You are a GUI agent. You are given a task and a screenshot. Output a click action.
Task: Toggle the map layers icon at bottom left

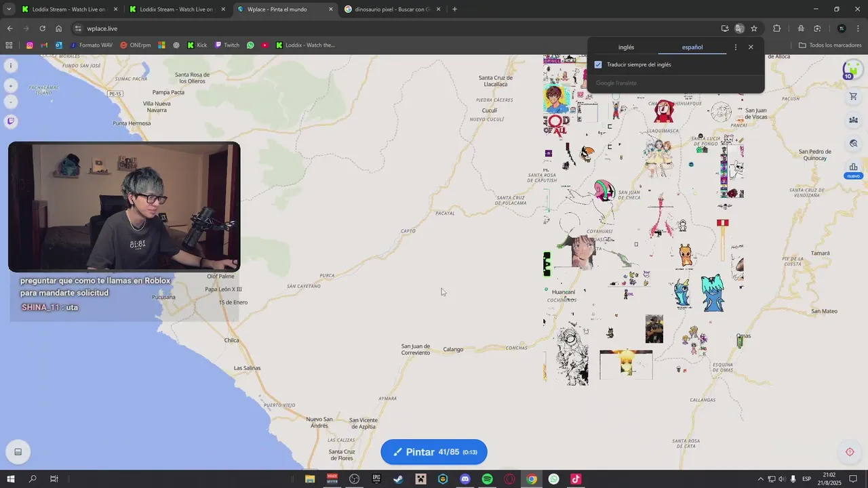[x=18, y=452]
